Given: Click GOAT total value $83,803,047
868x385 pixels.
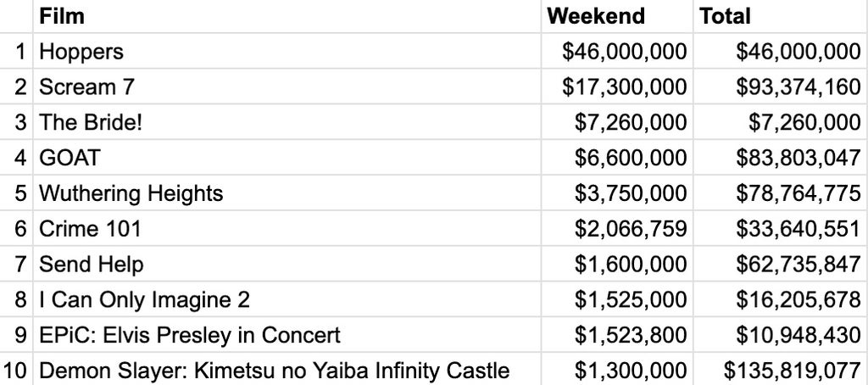Looking at the screenshot, I should pyautogui.click(x=781, y=158).
